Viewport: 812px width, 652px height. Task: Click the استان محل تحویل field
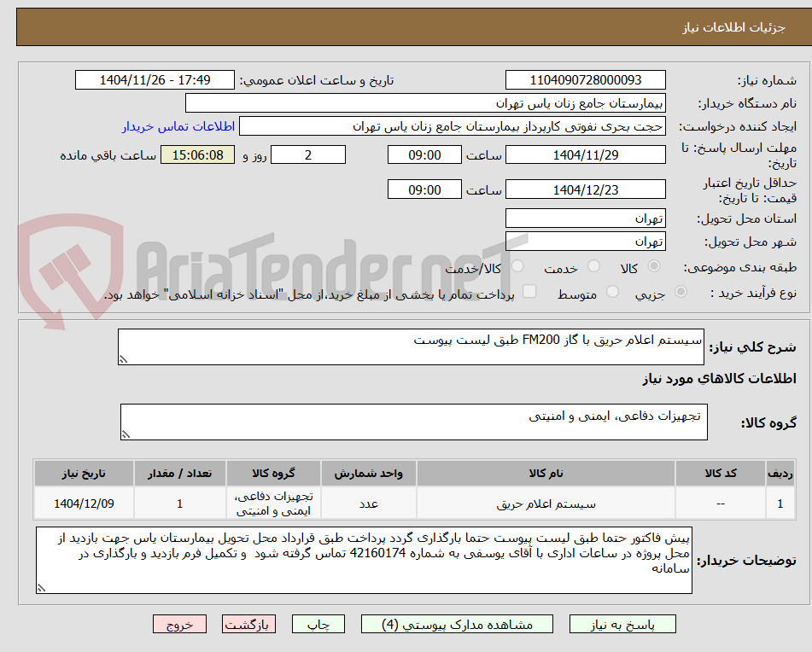(x=586, y=218)
